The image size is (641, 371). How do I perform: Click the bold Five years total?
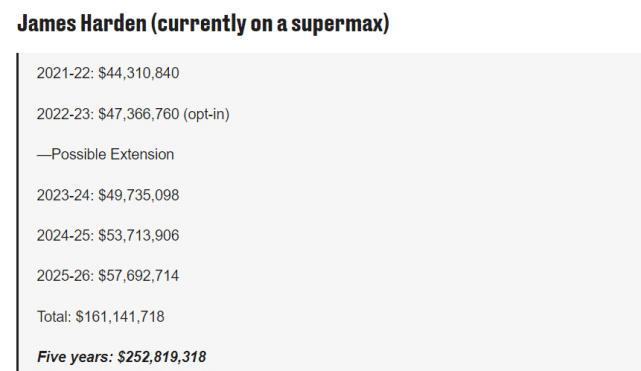click(121, 357)
